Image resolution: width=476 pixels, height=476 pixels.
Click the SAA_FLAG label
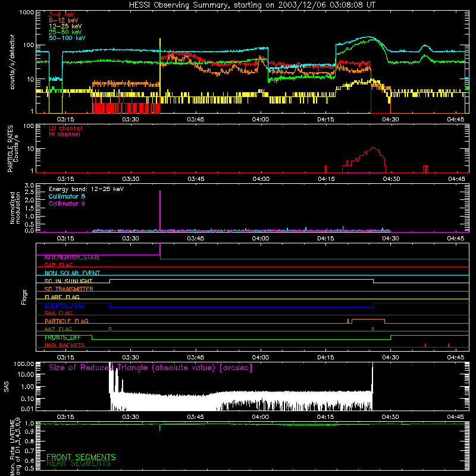[58, 313]
